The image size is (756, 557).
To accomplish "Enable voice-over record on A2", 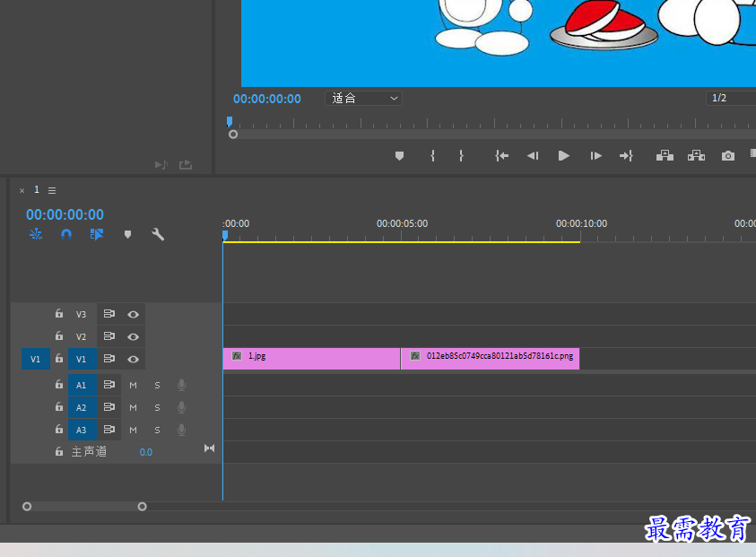I will (182, 407).
